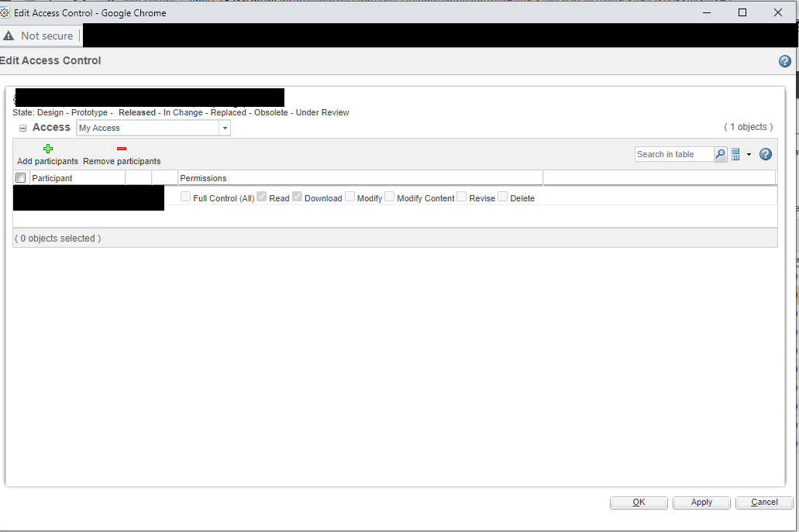Click the Released state label

coord(136,112)
